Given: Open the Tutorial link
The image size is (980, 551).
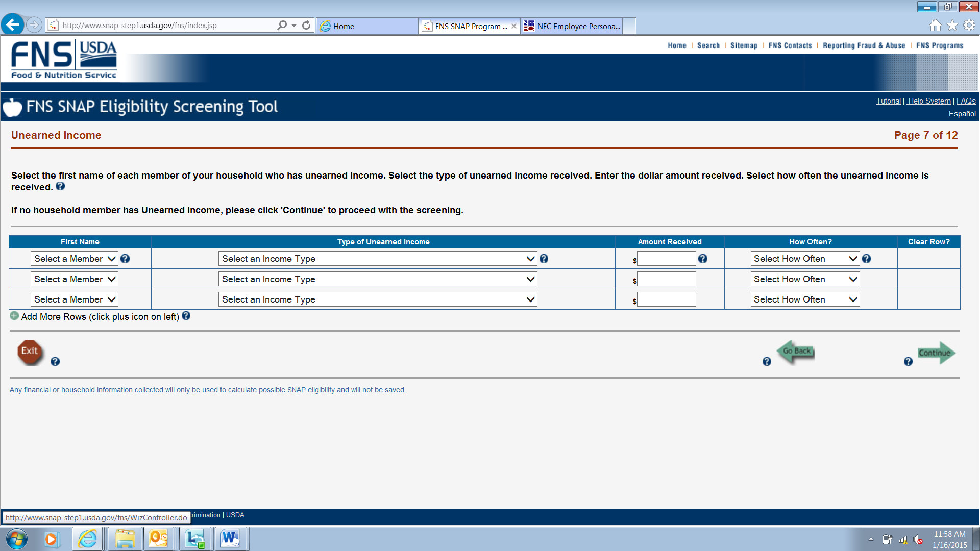Looking at the screenshot, I should click(x=888, y=101).
